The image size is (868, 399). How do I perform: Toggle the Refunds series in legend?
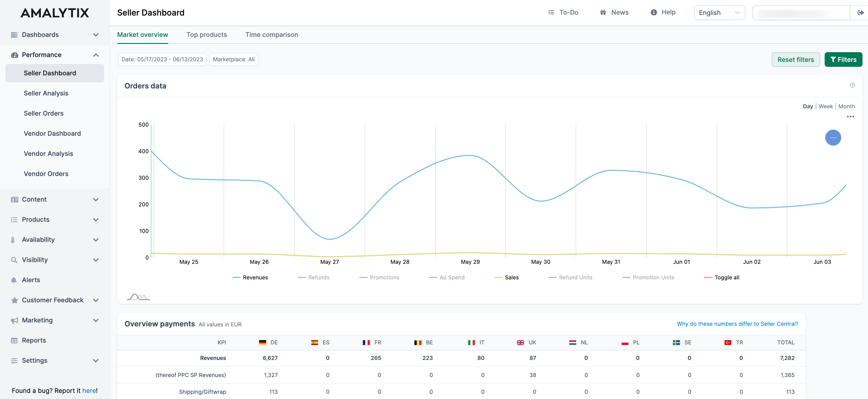click(x=313, y=278)
